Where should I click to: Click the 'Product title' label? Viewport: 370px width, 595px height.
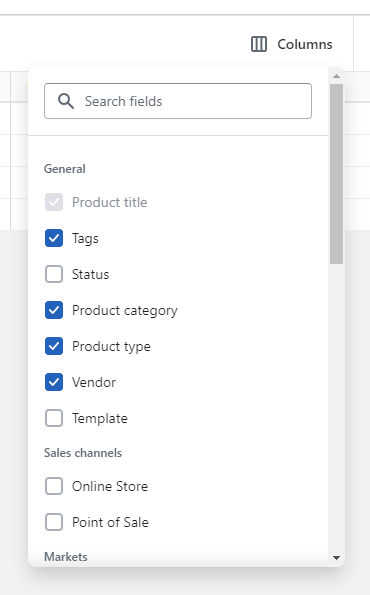tap(110, 202)
